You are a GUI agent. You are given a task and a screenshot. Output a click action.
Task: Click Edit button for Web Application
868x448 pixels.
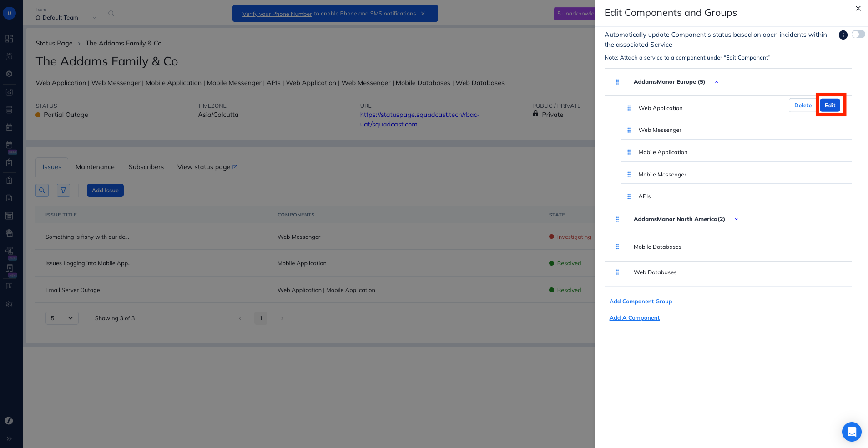830,106
